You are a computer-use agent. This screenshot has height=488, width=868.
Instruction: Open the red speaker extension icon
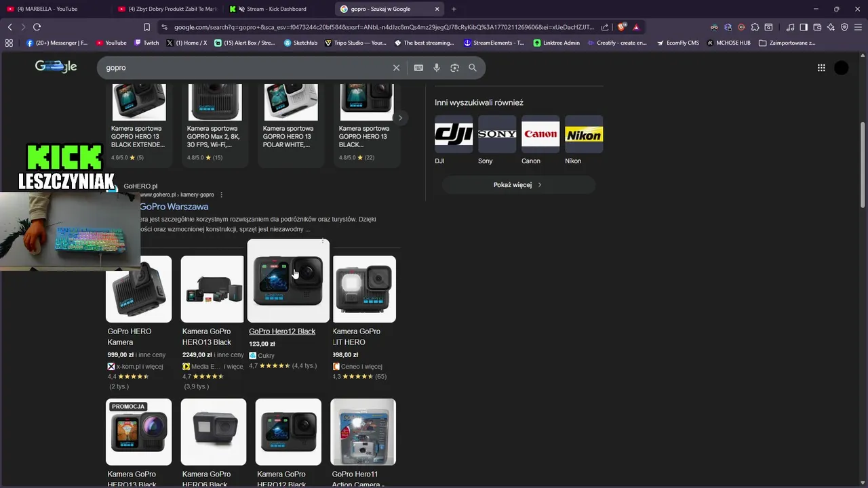pos(741,27)
